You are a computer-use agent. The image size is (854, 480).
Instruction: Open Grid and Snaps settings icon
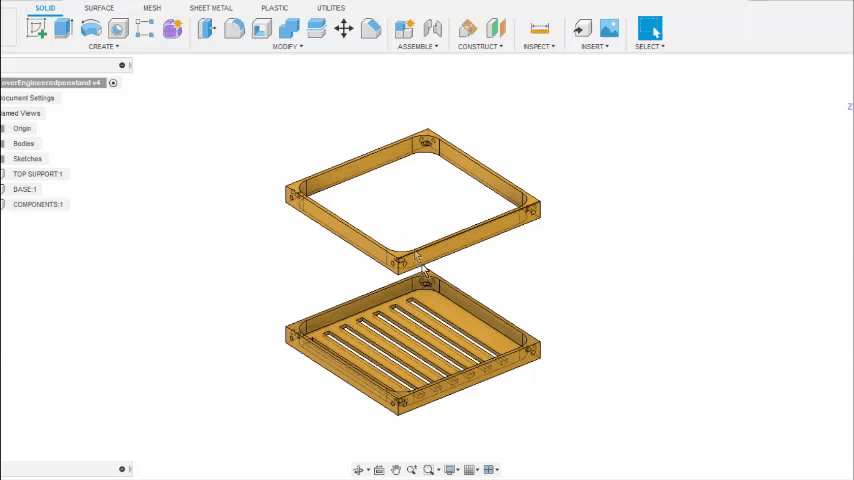tap(469, 470)
